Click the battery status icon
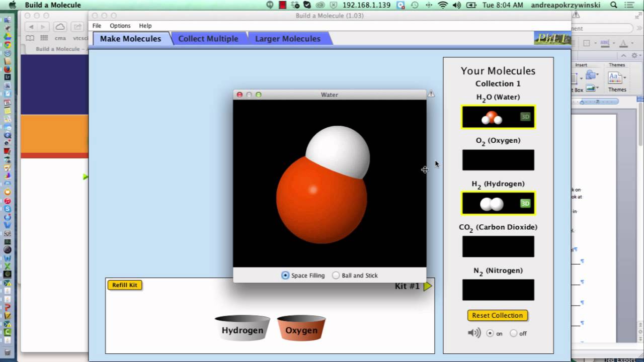Viewport: 644px width, 362px height. [x=471, y=5]
